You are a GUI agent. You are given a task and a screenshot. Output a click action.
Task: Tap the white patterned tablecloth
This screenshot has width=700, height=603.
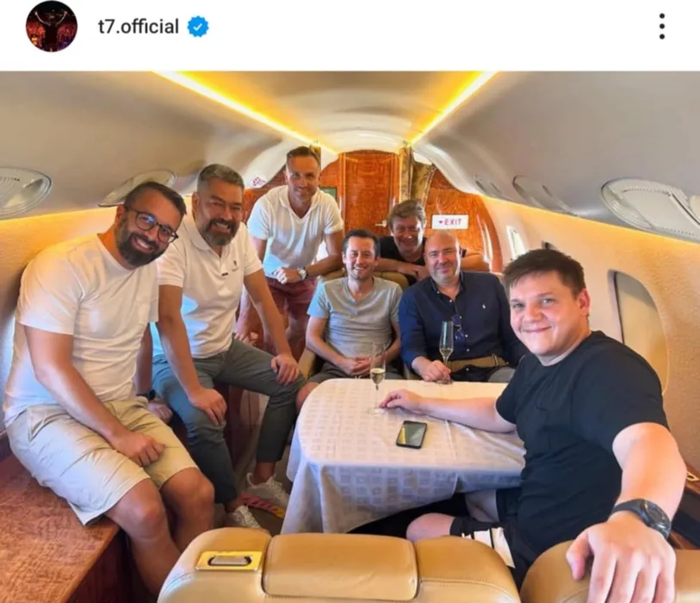click(397, 456)
